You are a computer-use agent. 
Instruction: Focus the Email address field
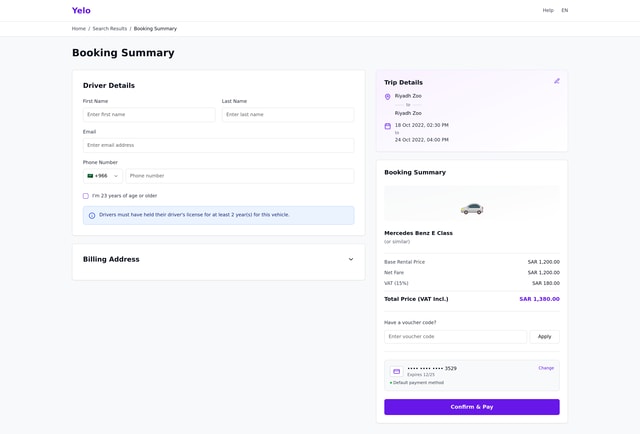[x=218, y=145]
